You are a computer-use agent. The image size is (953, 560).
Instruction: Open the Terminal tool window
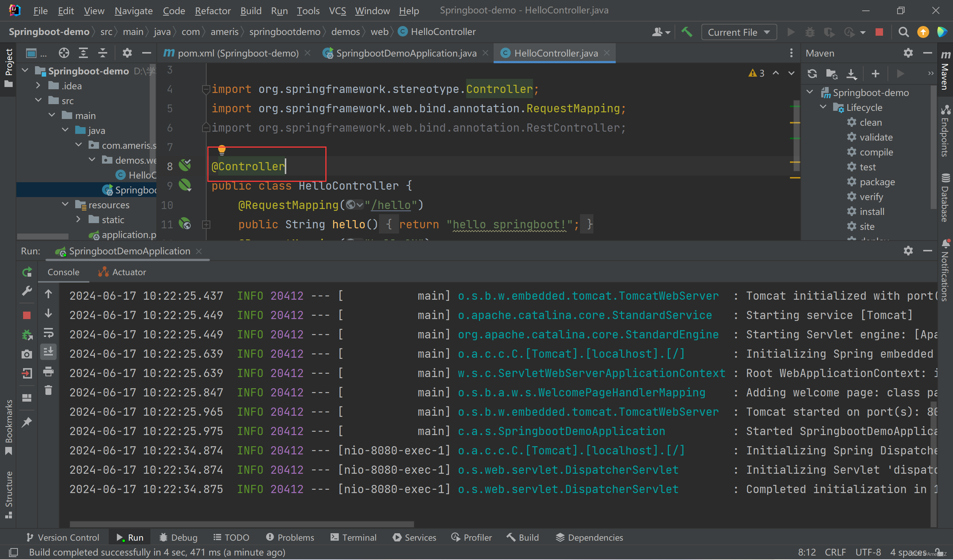pos(353,537)
